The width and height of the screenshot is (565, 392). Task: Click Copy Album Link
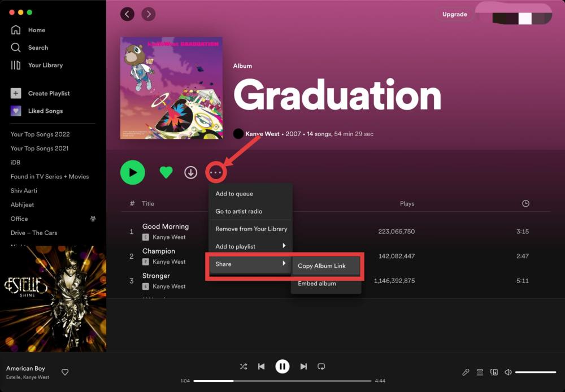click(326, 266)
